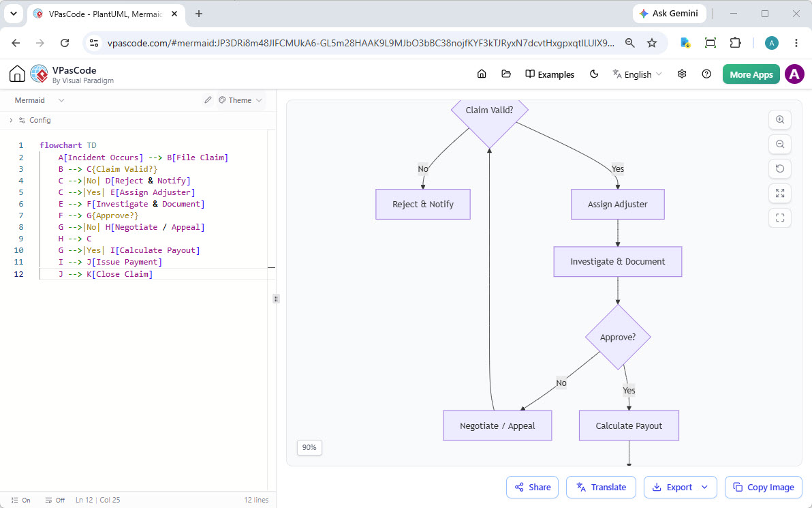Open the purple user avatar menu
This screenshot has width=812, height=508.
pyautogui.click(x=794, y=74)
